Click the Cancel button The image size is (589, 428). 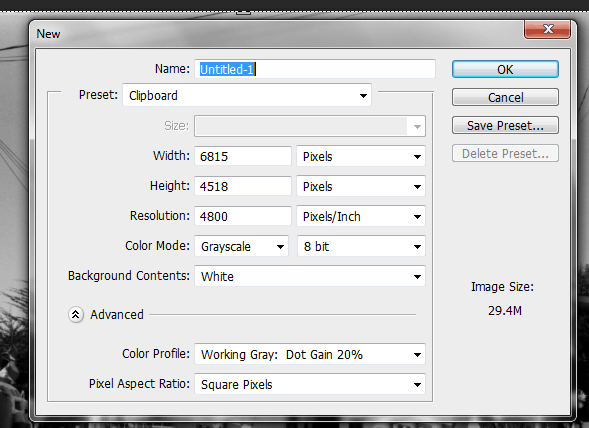coord(505,98)
